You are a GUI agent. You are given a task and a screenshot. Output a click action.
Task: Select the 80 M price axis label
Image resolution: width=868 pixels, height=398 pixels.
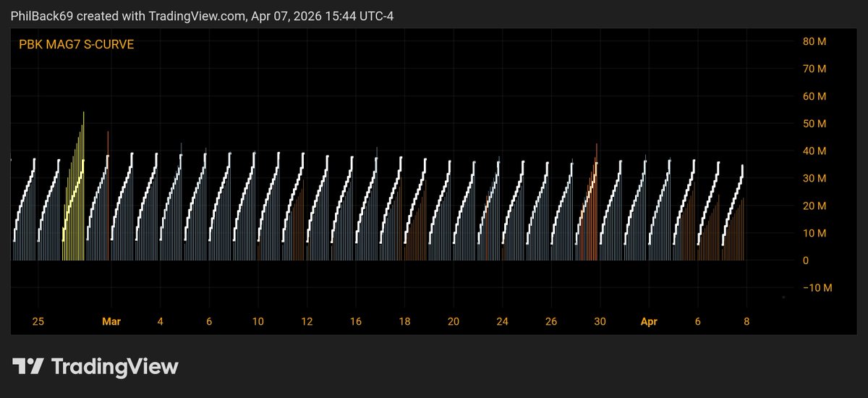pyautogui.click(x=814, y=41)
